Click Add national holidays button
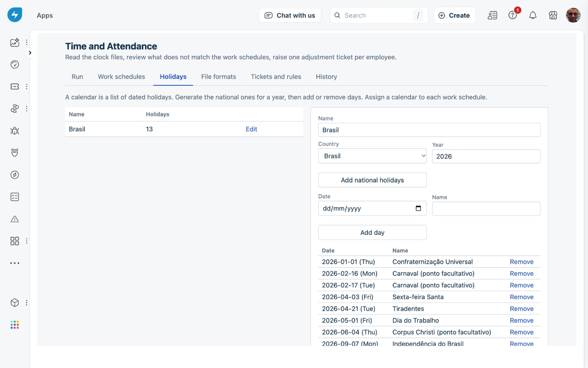Image resolution: width=588 pixels, height=368 pixels. click(x=373, y=180)
